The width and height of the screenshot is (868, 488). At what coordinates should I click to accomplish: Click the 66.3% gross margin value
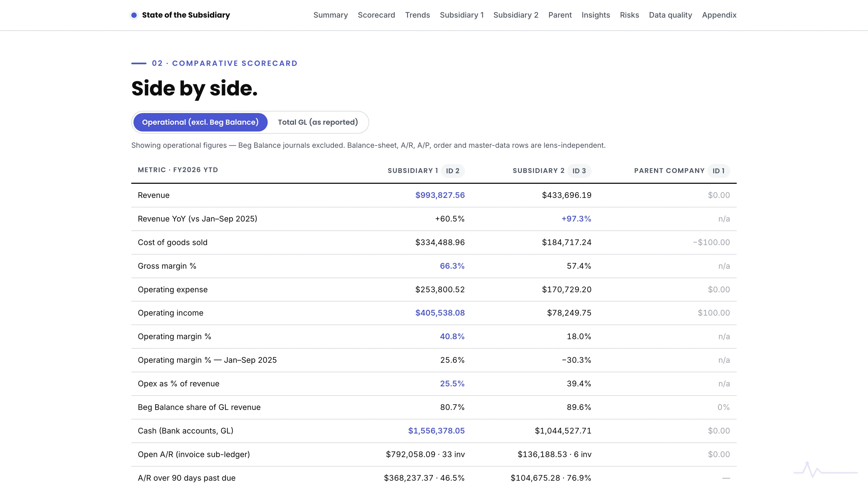pyautogui.click(x=452, y=266)
